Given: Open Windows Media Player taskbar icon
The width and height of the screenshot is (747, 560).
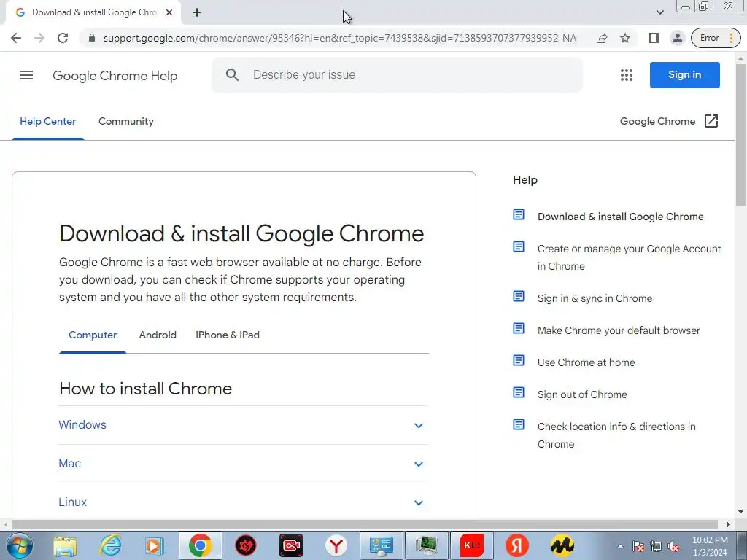Looking at the screenshot, I should pos(155,545).
